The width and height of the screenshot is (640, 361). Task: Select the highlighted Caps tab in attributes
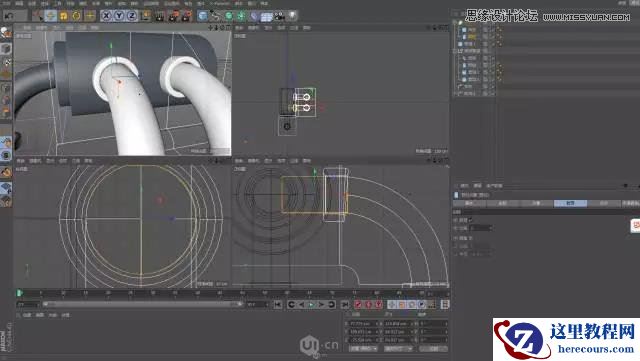(570, 203)
